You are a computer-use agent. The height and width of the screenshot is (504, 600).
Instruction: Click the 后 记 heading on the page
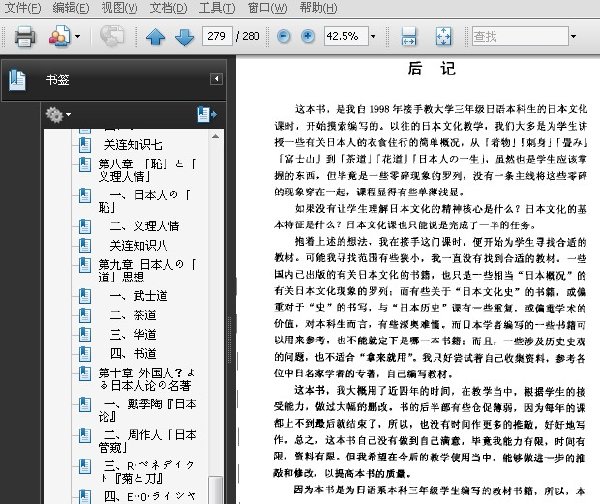[x=431, y=69]
